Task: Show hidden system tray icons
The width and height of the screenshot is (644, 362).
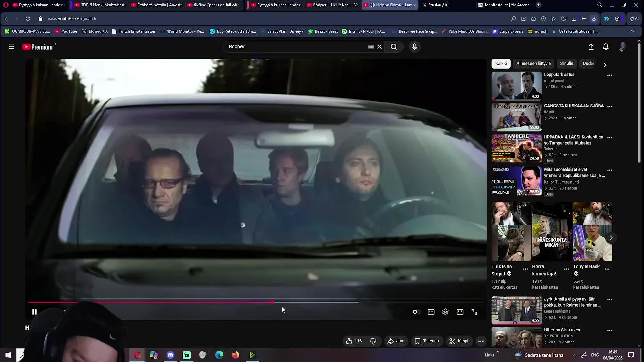Action: (575, 355)
